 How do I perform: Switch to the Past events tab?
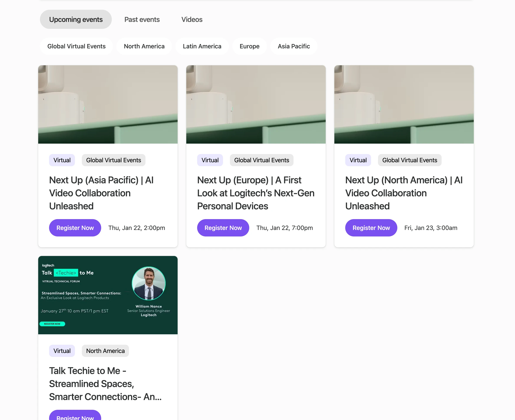(x=142, y=19)
